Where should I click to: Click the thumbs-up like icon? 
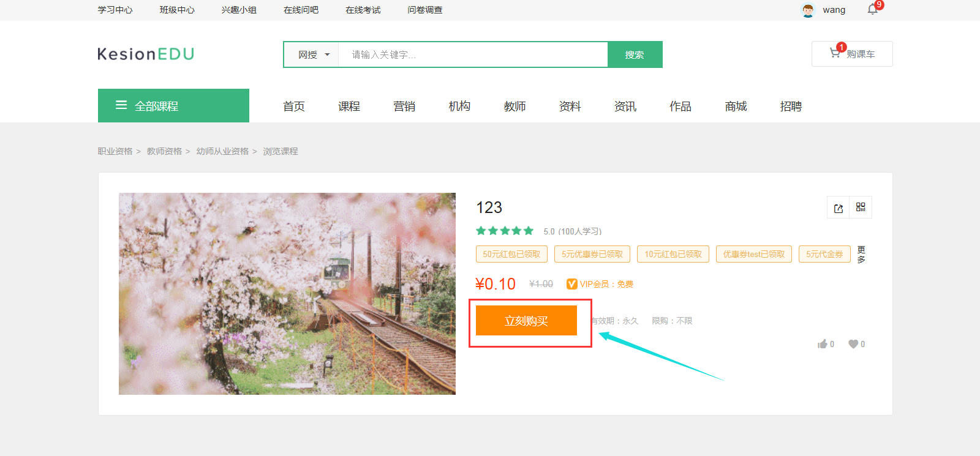[823, 344]
